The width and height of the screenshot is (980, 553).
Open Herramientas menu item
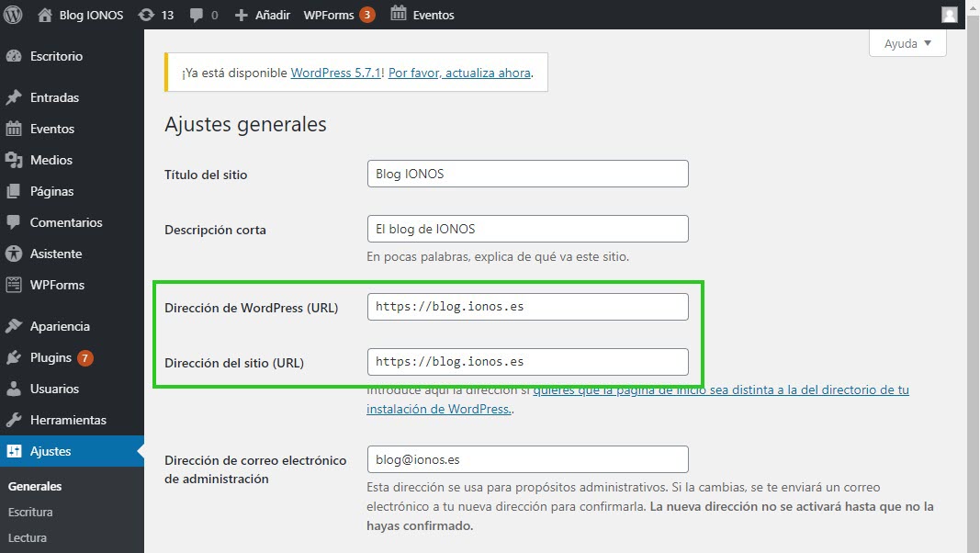[x=68, y=420]
